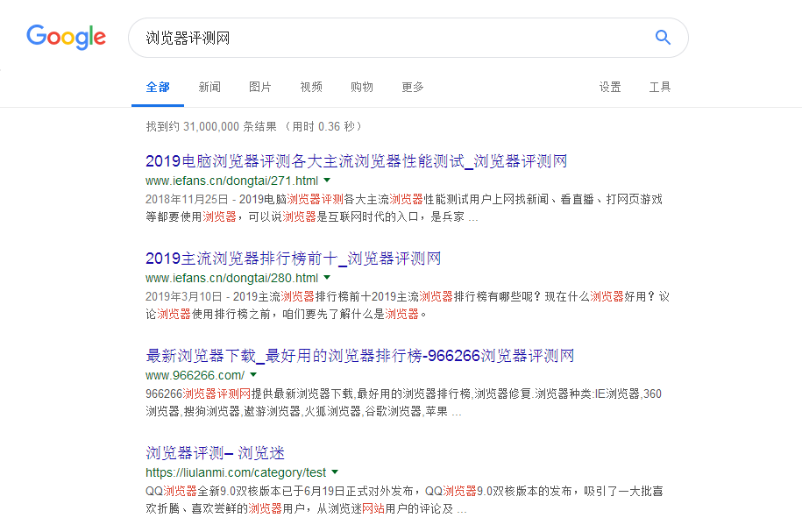
Task: Click the www.iefans.cn/dongtai/271.html URL text
Action: click(231, 181)
